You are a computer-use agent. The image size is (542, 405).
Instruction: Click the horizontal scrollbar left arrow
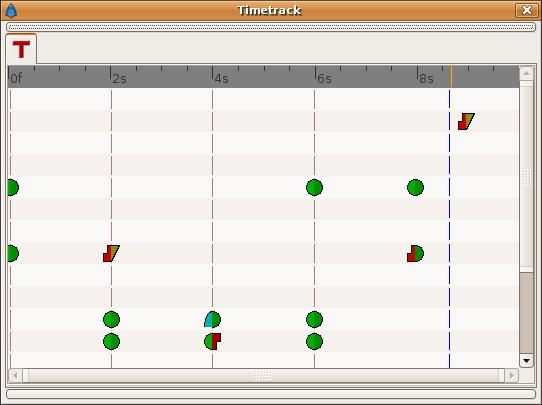coord(15,375)
